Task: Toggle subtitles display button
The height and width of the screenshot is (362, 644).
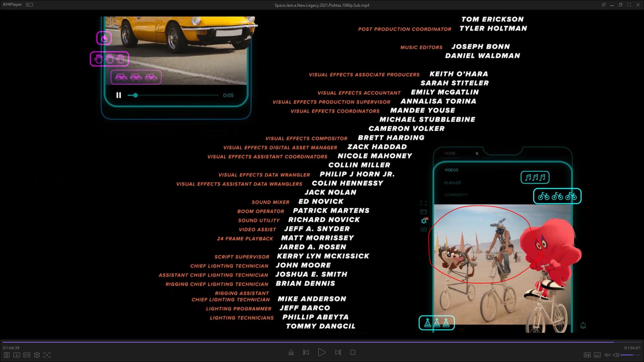Action: click(x=597, y=355)
